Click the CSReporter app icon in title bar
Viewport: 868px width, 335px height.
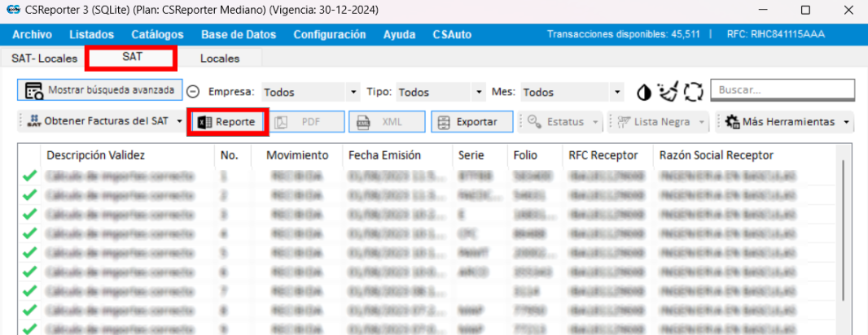point(11,10)
